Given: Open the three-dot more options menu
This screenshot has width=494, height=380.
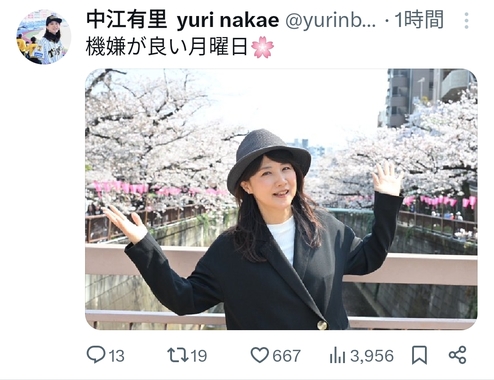Looking at the screenshot, I should [x=466, y=21].
